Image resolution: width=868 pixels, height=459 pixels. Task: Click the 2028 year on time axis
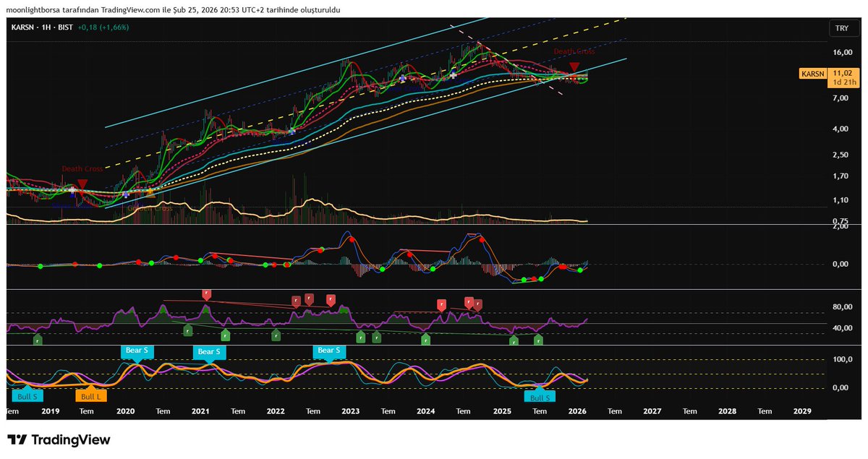click(728, 411)
